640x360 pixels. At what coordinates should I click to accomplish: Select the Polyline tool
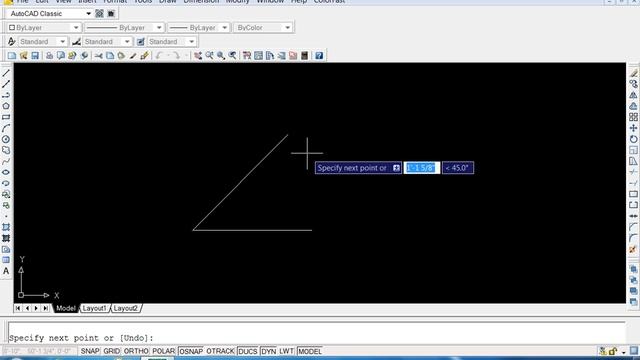(x=6, y=96)
